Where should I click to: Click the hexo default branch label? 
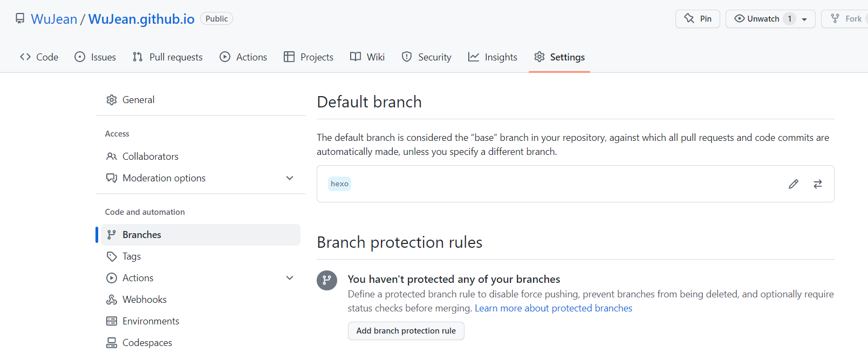pyautogui.click(x=339, y=184)
